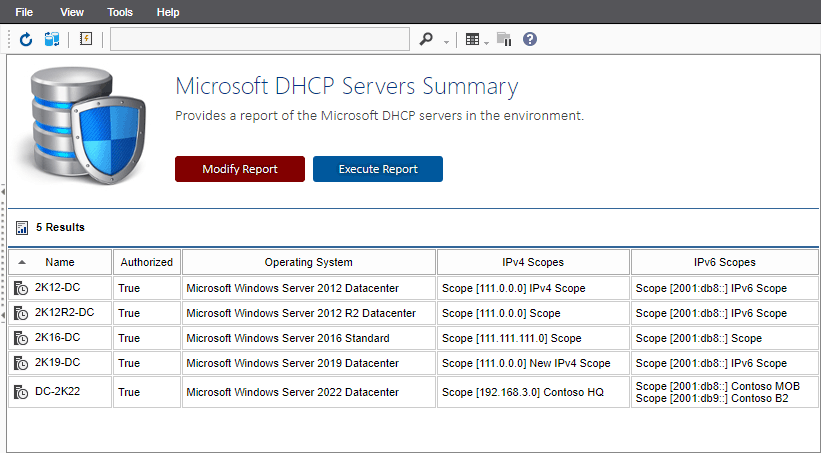Click the Modify Report button

tap(240, 169)
